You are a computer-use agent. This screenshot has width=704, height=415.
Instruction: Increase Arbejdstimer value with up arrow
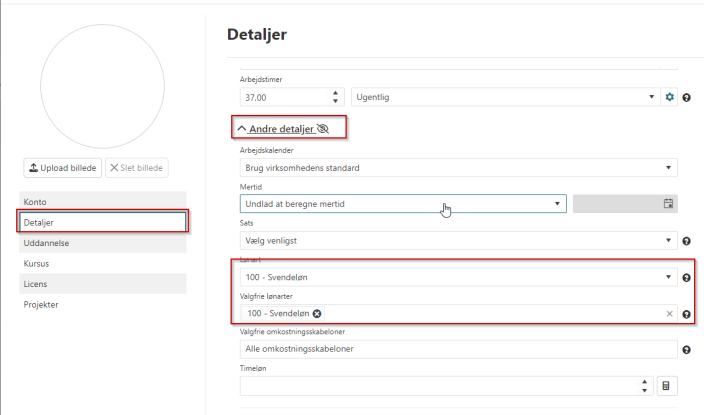(x=334, y=93)
